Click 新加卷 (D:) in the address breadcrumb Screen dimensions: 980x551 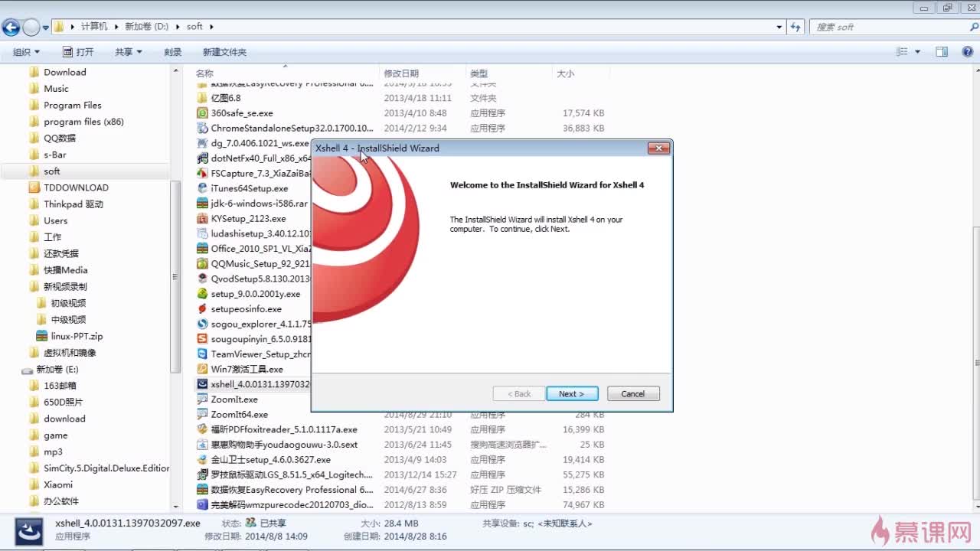coord(147,27)
